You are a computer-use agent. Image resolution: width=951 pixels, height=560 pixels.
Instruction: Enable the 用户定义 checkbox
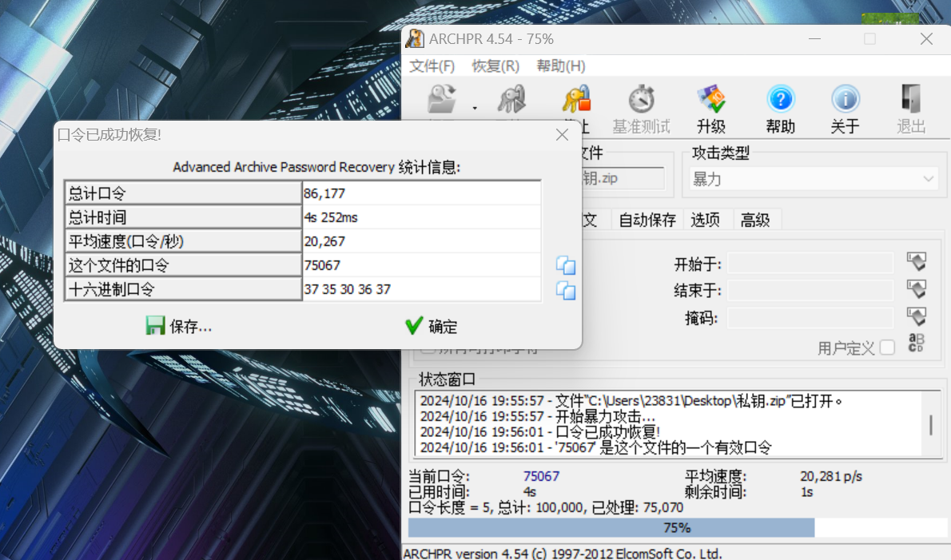click(887, 348)
